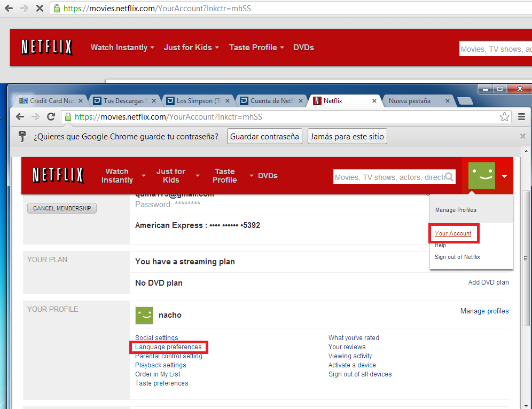
Task: Open the Manage profiles link
Action: pos(484,311)
